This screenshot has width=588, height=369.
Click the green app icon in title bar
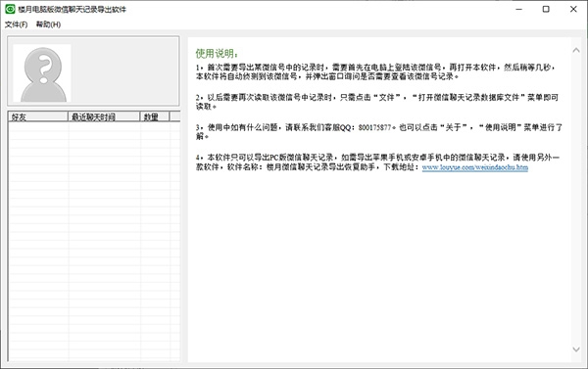(10, 9)
